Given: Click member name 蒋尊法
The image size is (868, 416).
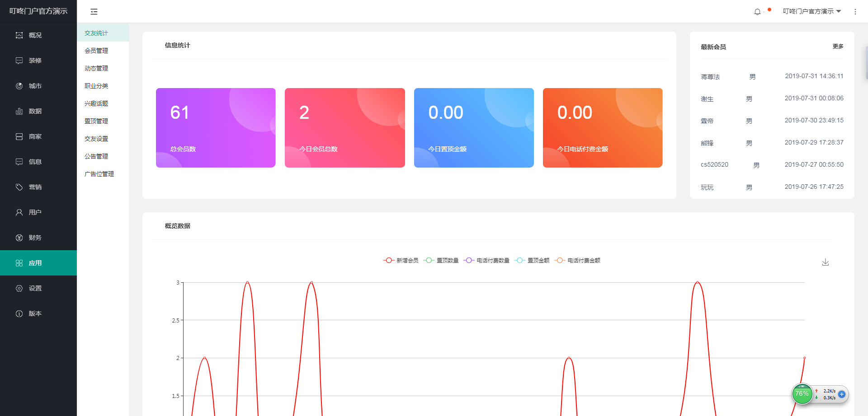Looking at the screenshot, I should coord(710,77).
